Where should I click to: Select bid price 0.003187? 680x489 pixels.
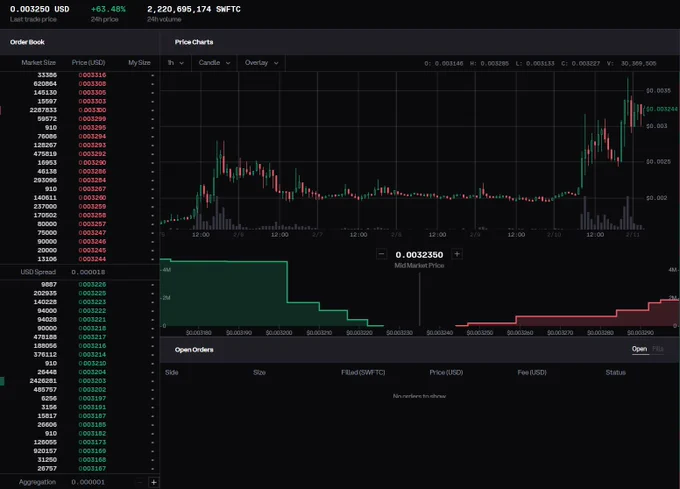(92, 416)
